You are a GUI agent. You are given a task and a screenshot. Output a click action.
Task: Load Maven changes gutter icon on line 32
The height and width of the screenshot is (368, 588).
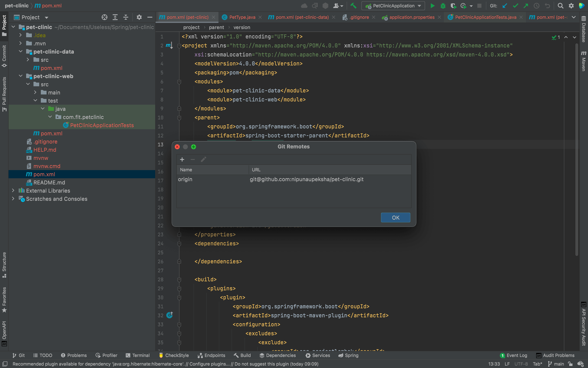pos(169,315)
